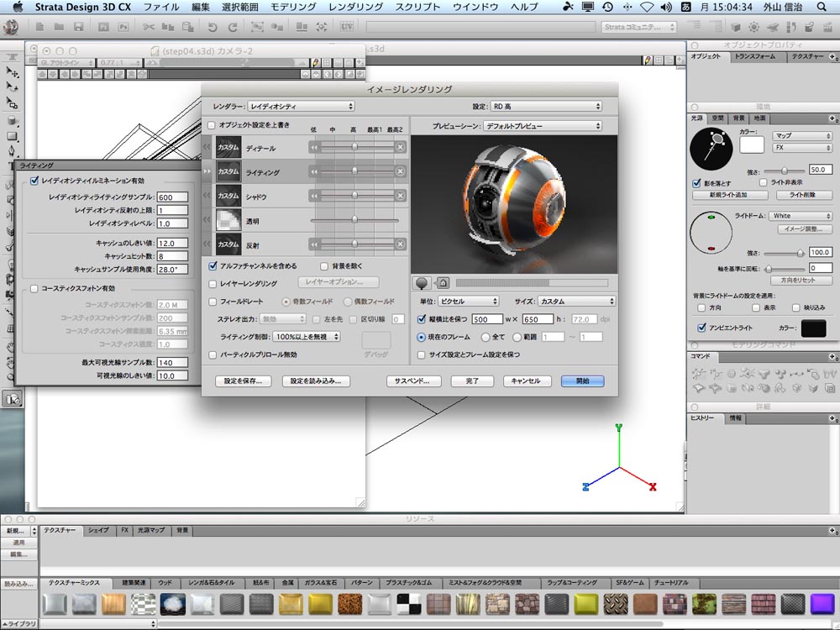This screenshot has height=630, width=840.
Task: Select the rendering tool at the left toolbox bottom
Action: (12, 399)
